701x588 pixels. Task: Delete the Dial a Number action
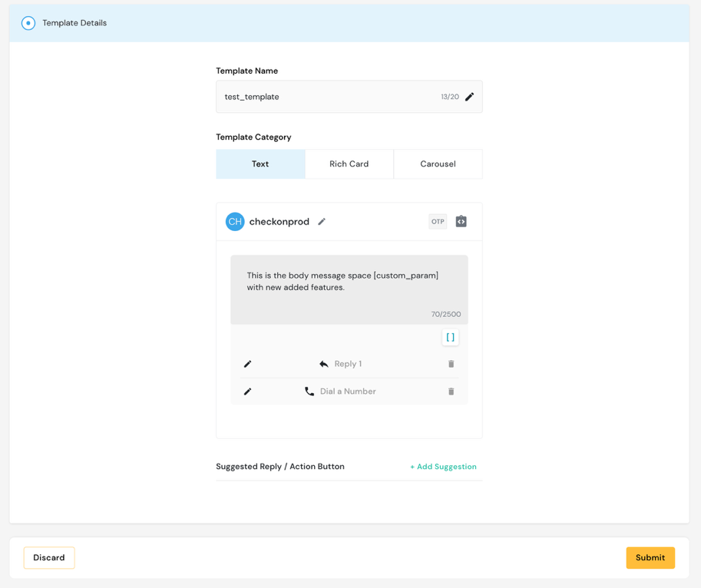[x=451, y=391]
